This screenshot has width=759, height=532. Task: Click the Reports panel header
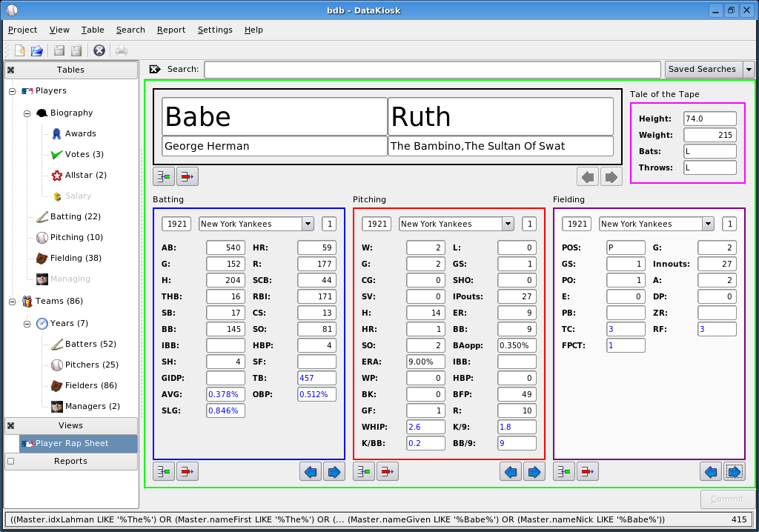(x=70, y=462)
